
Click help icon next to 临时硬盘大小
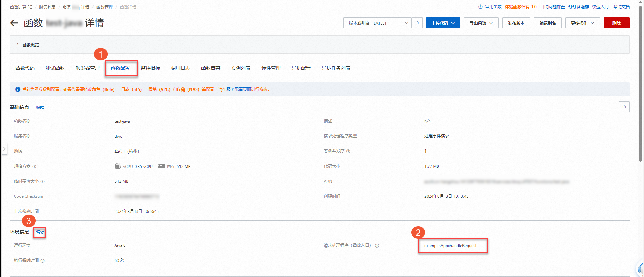pyautogui.click(x=42, y=182)
